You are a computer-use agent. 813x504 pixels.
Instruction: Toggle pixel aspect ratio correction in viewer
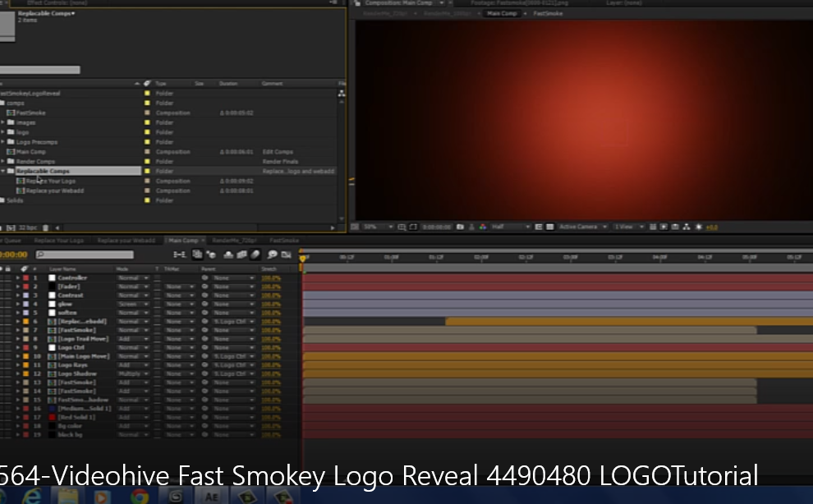pyautogui.click(x=653, y=227)
